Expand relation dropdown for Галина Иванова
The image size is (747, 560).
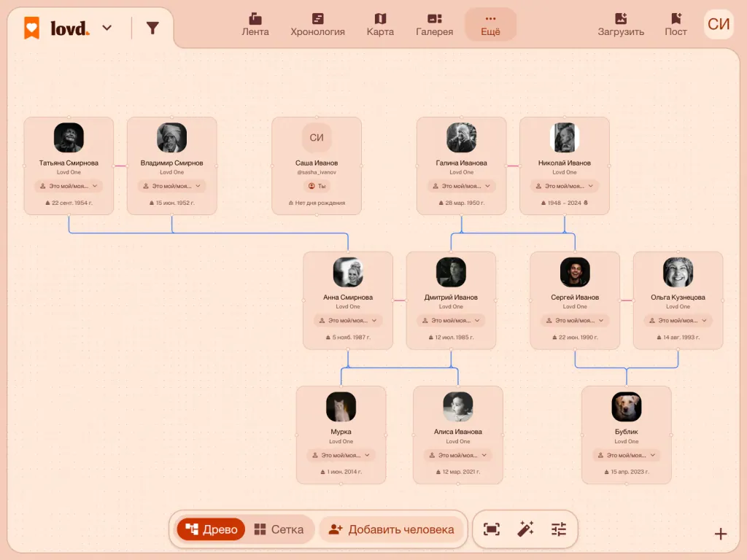[x=461, y=186]
